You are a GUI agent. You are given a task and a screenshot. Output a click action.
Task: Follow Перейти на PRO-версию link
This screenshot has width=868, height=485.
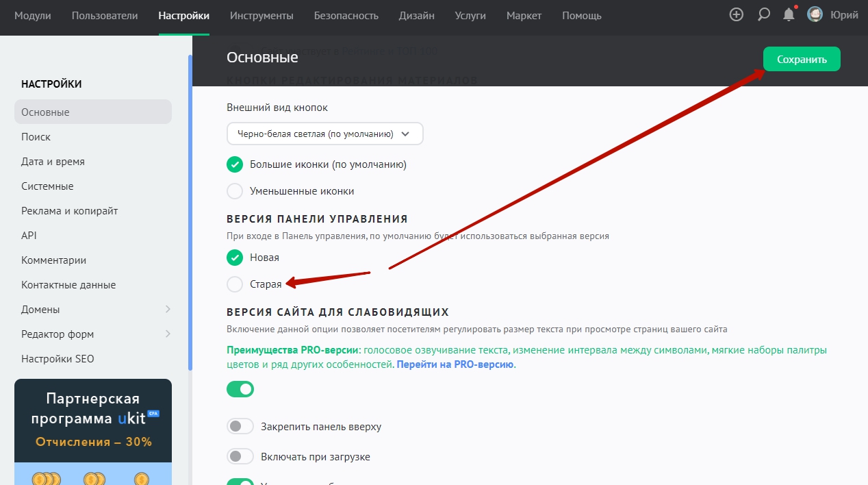point(455,364)
